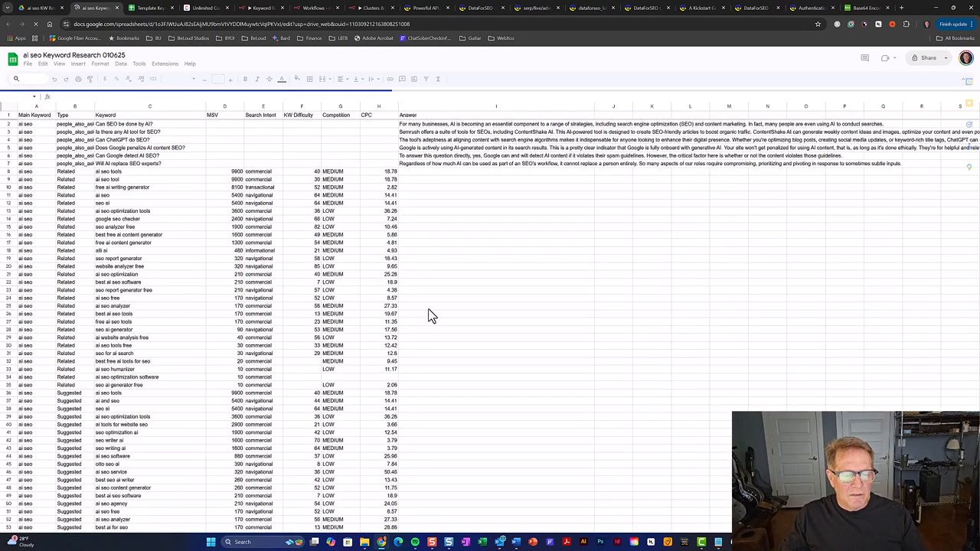
Task: Open the Insert function Σ tool
Action: [438, 79]
